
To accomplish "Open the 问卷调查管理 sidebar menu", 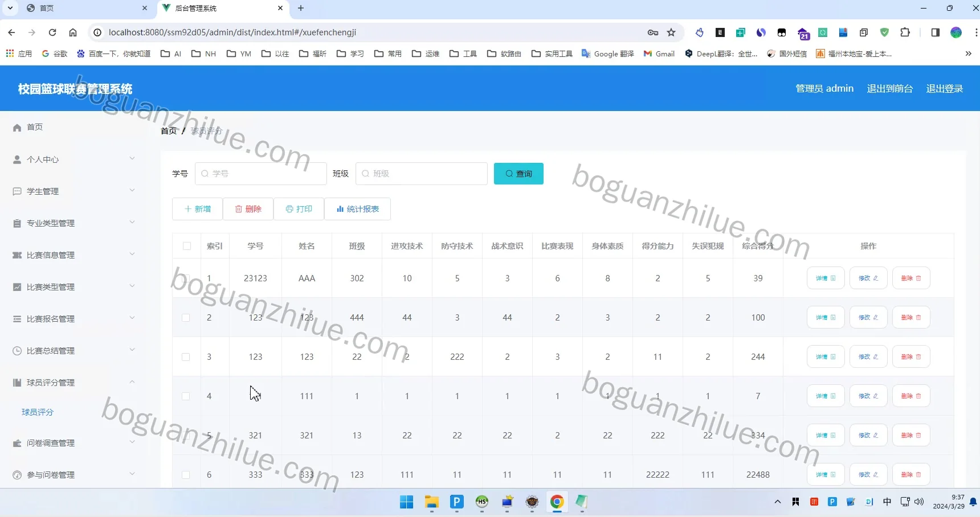I will point(74,443).
